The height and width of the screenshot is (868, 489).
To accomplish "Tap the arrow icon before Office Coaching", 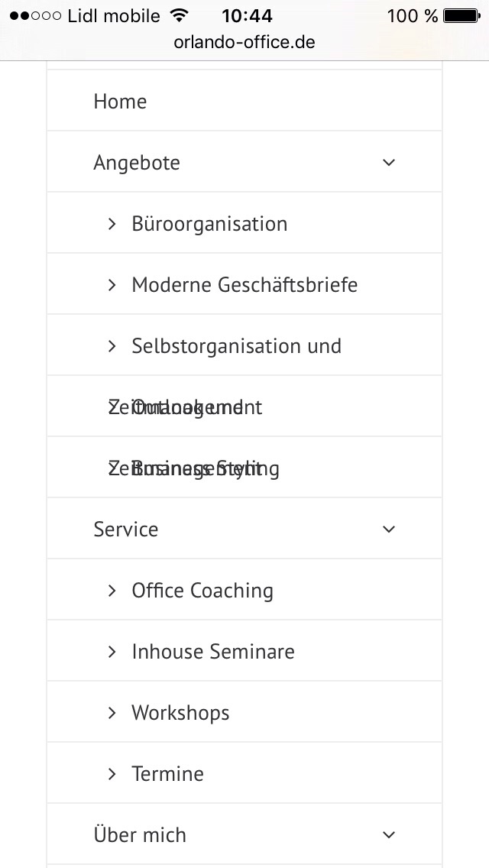I will click(x=112, y=590).
